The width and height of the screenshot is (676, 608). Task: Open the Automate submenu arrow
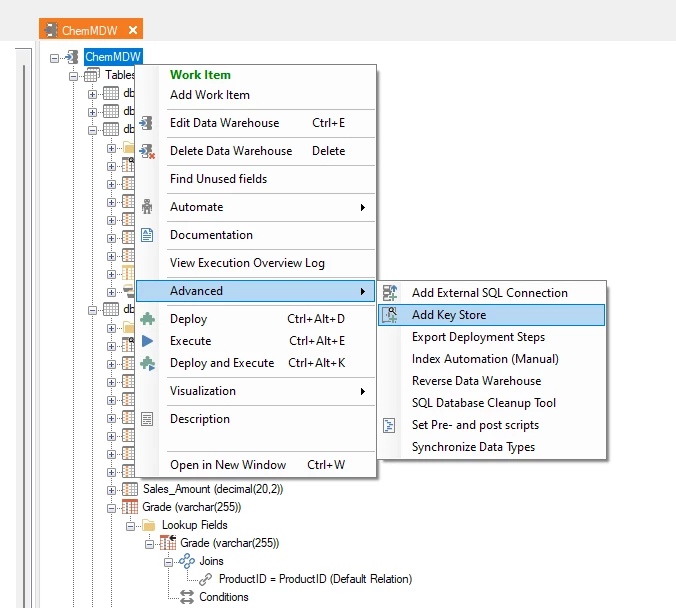[x=363, y=207]
